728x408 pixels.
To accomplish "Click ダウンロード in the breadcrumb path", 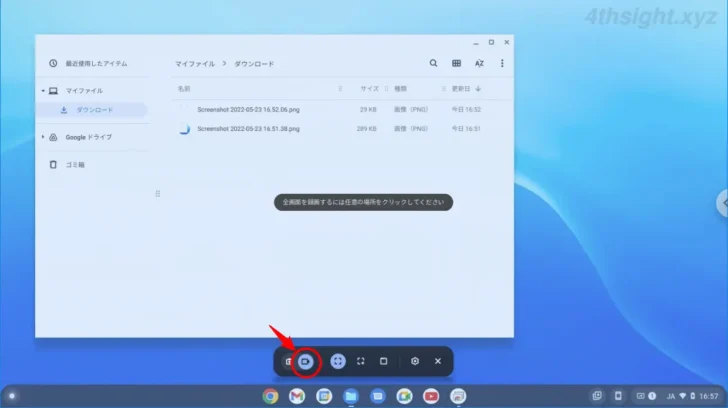I will pyautogui.click(x=254, y=64).
